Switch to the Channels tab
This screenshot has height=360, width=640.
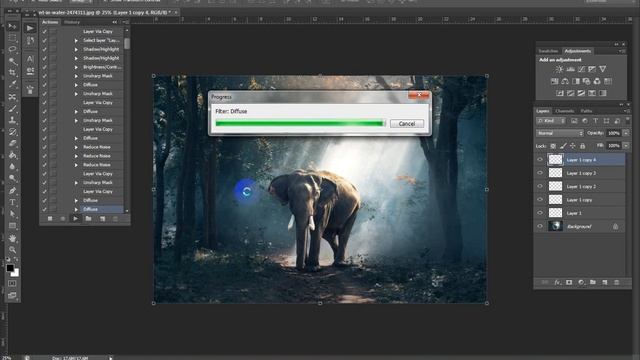[564, 111]
